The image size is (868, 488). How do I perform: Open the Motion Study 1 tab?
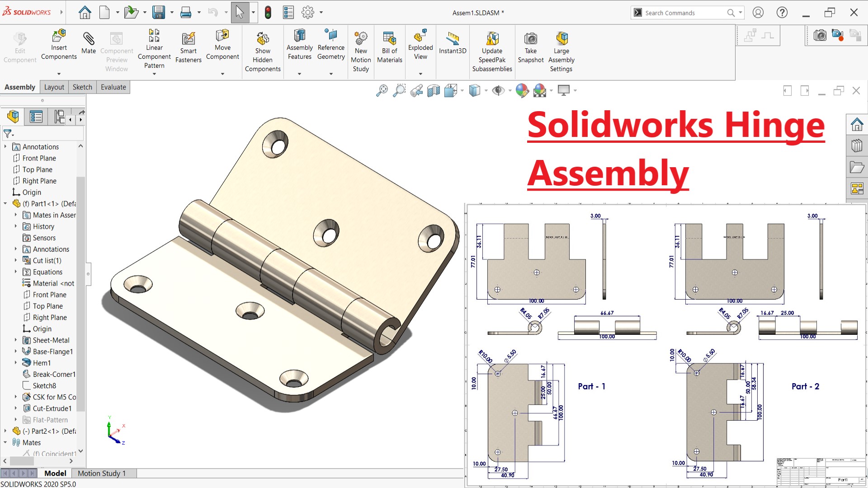pos(102,473)
